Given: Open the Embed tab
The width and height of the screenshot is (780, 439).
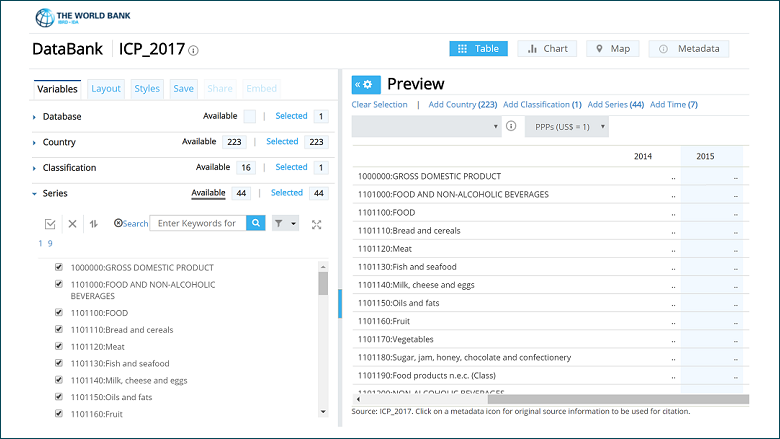Looking at the screenshot, I should (x=262, y=89).
